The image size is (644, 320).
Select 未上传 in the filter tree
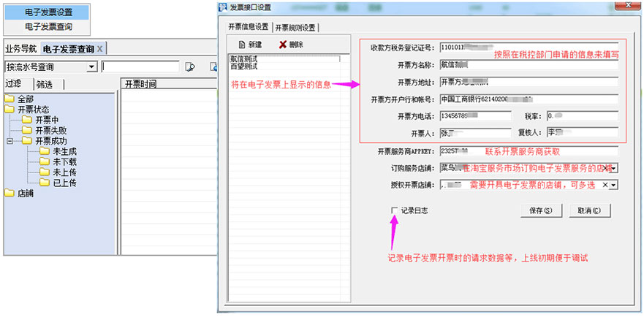[64, 172]
